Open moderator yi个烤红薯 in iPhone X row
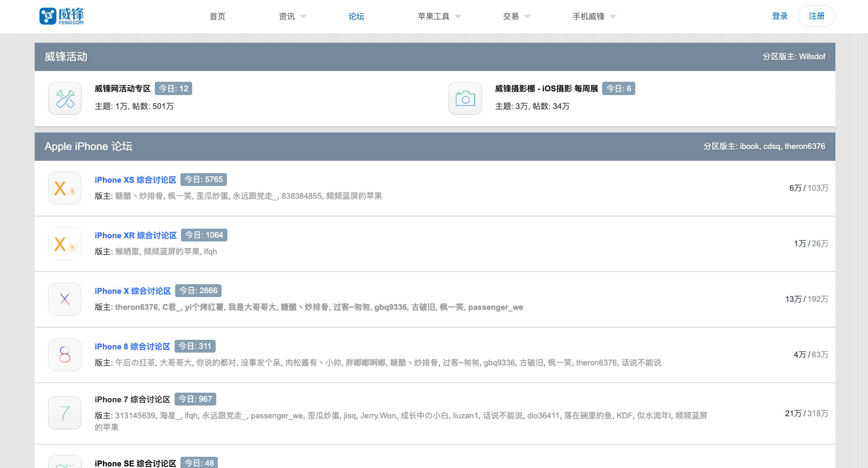 (204, 307)
